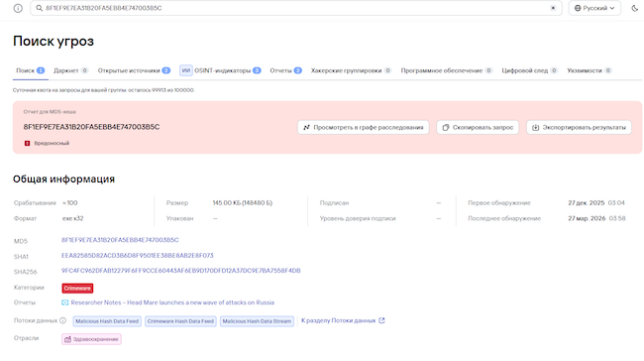Image resolution: width=644 pixels, height=361 pixels.
Task: Open the Хакерские группировки tab
Action: click(x=351, y=70)
